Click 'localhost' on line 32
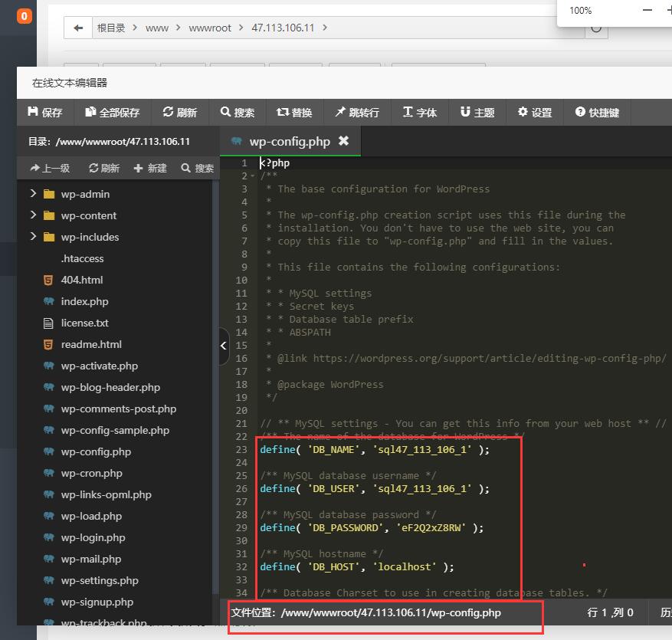The width and height of the screenshot is (672, 640). pos(404,566)
